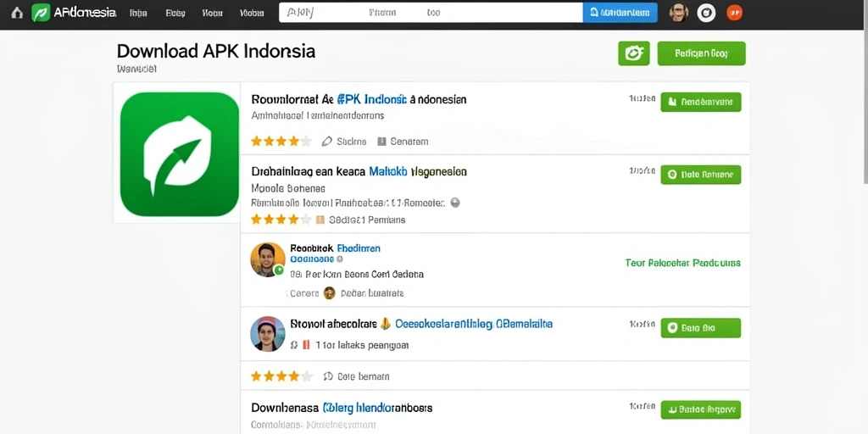Screen dimensions: 868x434
Task: Open the user avatar in the top bar
Action: coord(678,12)
